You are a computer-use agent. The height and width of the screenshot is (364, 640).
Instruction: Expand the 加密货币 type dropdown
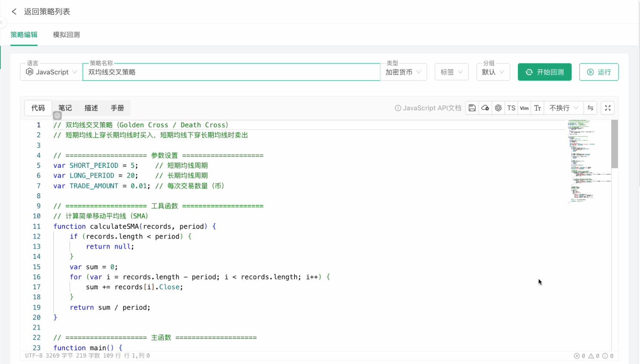pos(403,72)
